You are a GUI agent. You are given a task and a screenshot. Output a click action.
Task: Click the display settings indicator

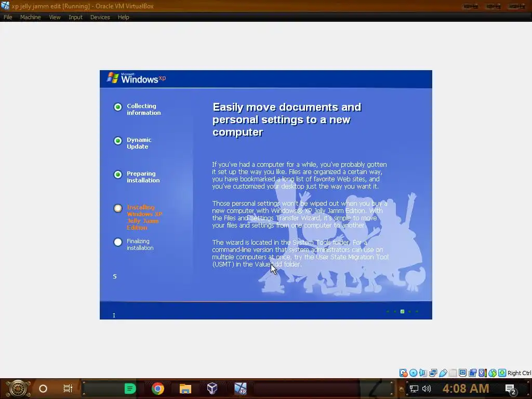pos(462,373)
